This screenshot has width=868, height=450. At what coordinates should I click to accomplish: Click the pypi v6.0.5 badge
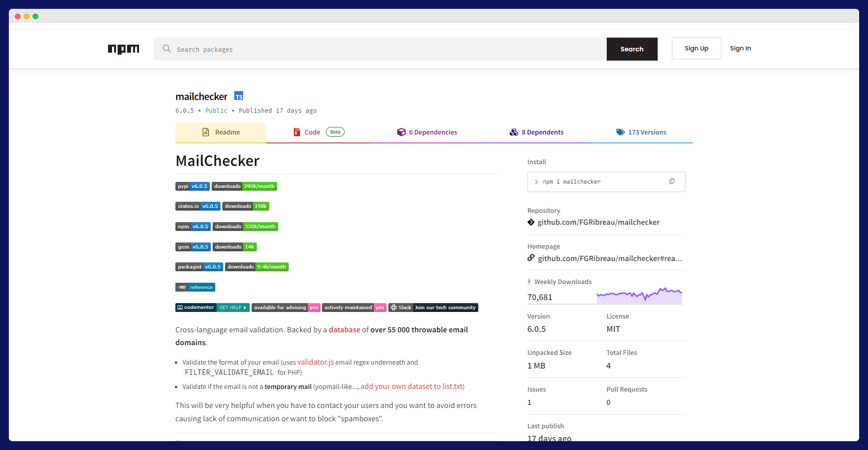click(x=193, y=186)
